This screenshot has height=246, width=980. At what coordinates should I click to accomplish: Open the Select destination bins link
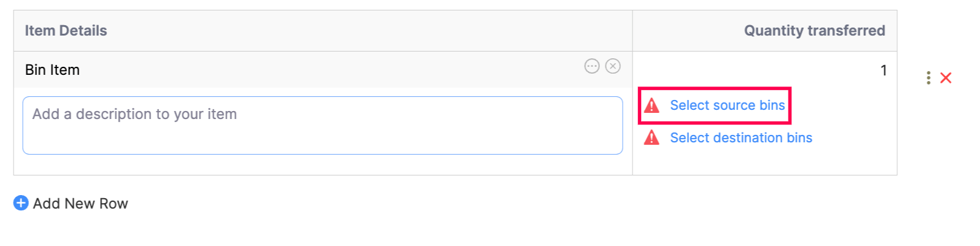click(741, 138)
